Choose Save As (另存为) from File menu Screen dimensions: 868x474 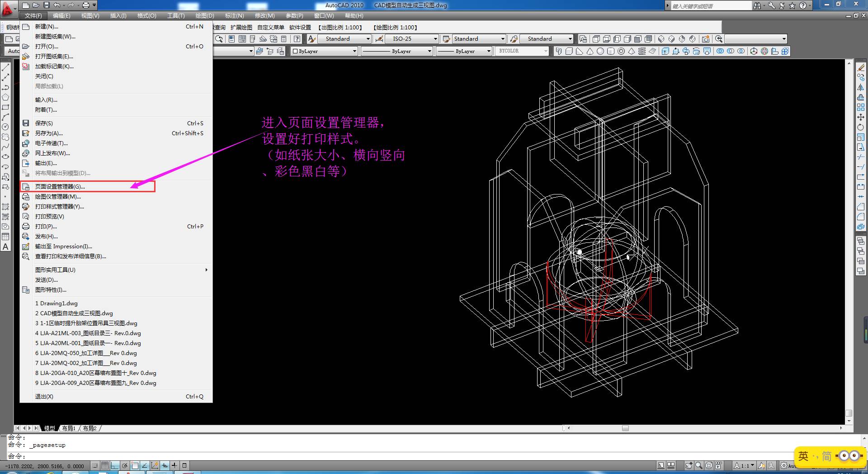pyautogui.click(x=116, y=133)
